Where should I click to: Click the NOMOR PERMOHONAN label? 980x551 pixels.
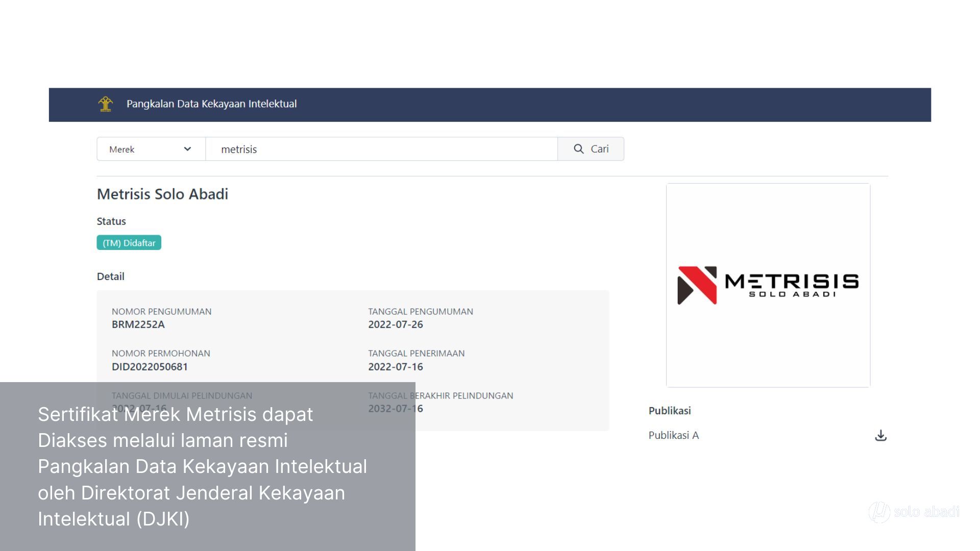[161, 354]
